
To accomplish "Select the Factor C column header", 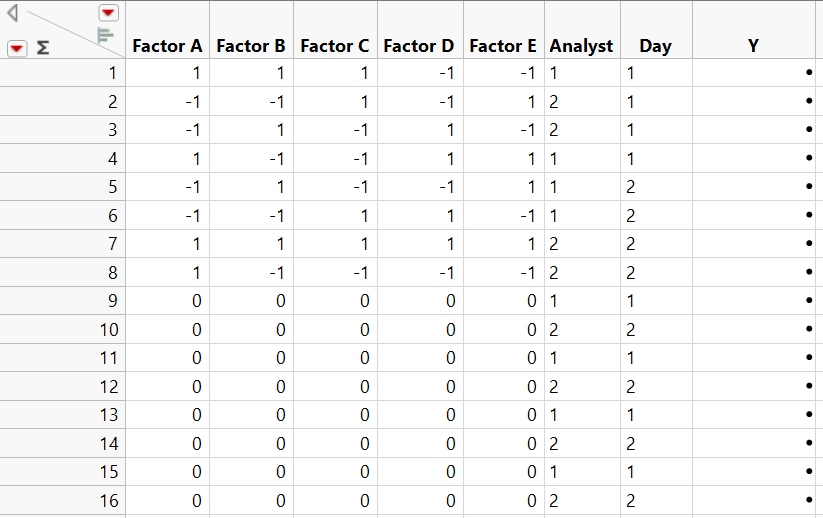I will click(335, 46).
